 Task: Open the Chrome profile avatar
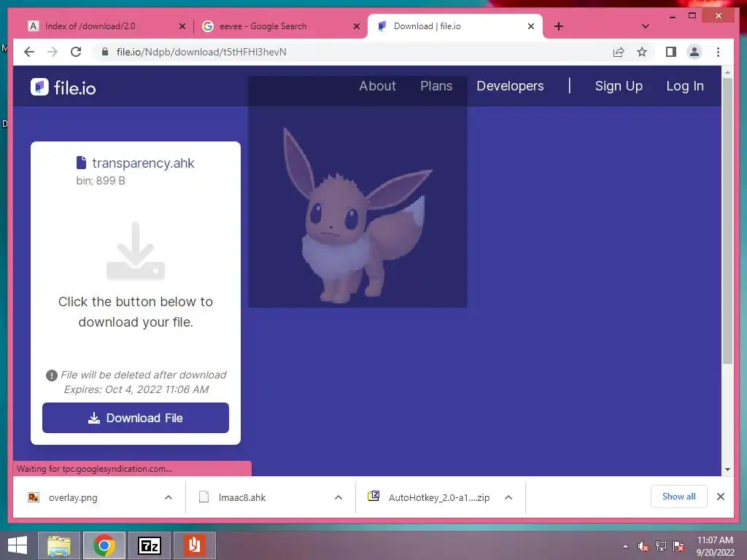[x=694, y=52]
